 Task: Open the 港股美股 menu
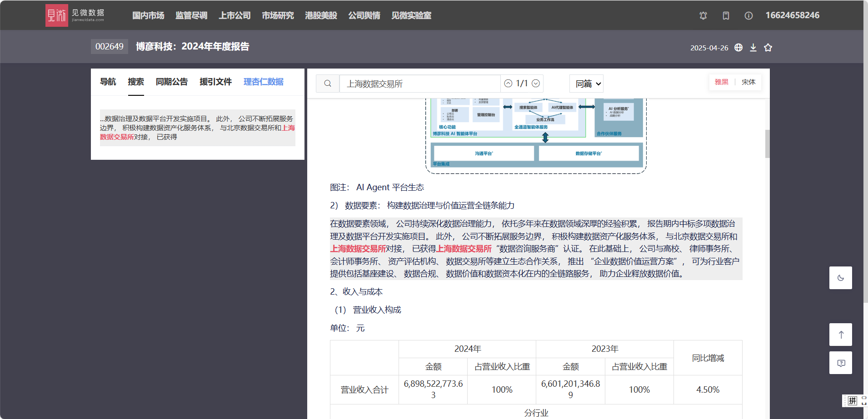pyautogui.click(x=321, y=15)
